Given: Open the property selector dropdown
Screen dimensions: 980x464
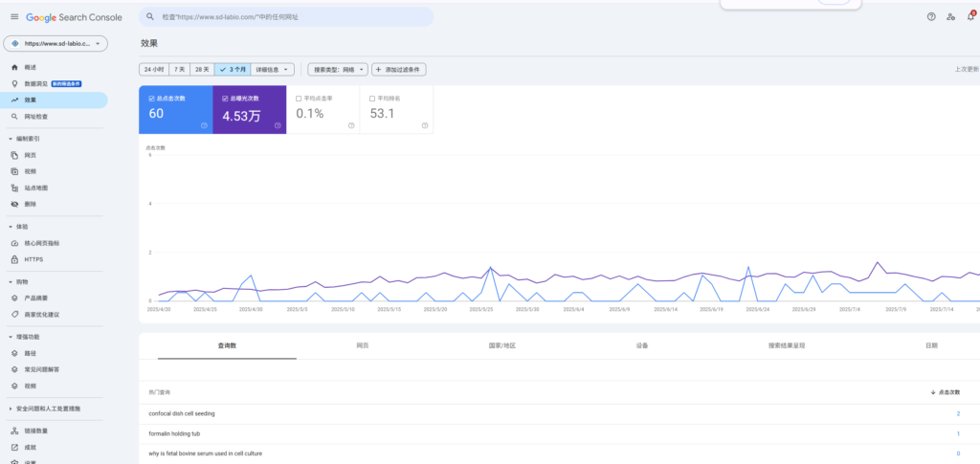Looking at the screenshot, I should pyautogui.click(x=56, y=44).
